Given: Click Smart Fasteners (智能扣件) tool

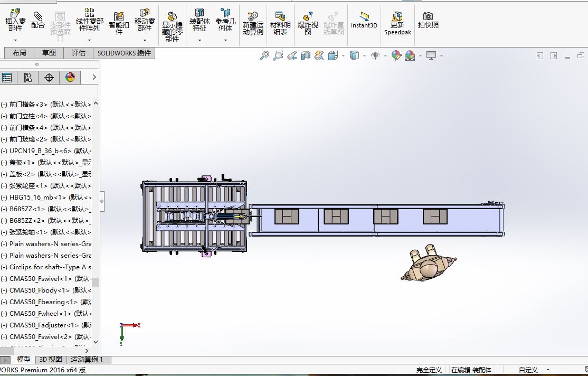Looking at the screenshot, I should 119,23.
